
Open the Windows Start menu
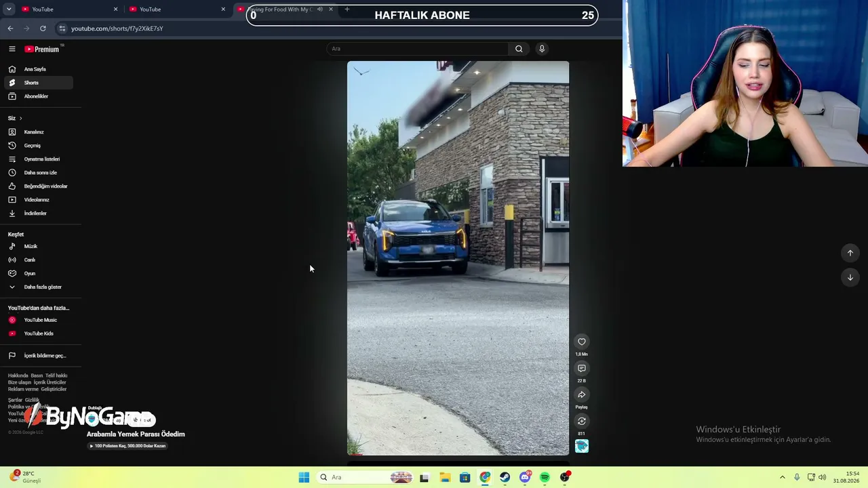pyautogui.click(x=304, y=477)
